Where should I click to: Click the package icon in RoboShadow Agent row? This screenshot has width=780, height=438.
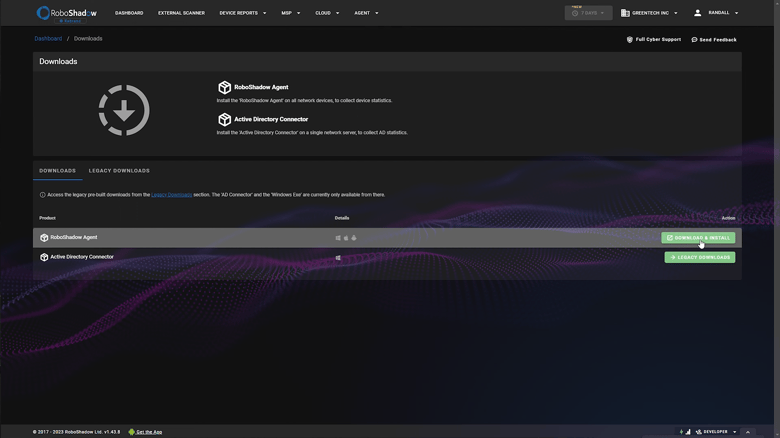coord(44,238)
